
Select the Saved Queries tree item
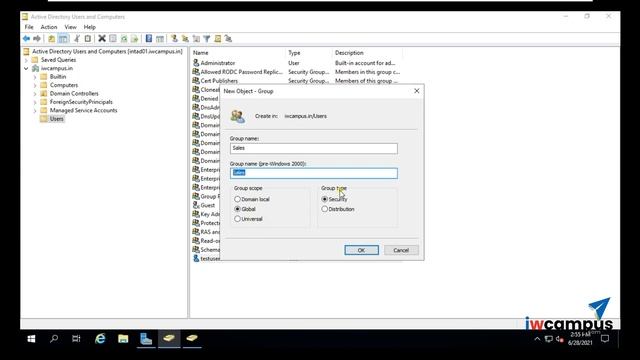coord(58,60)
